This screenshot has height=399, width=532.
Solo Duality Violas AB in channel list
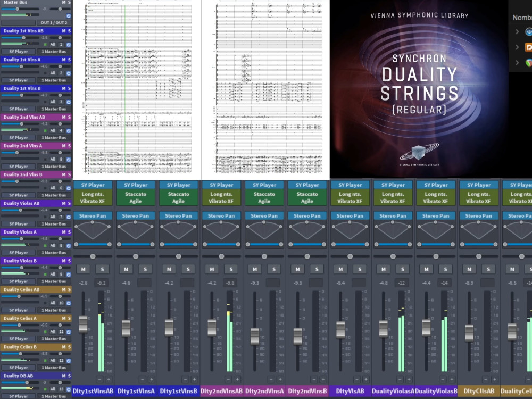tap(69, 203)
